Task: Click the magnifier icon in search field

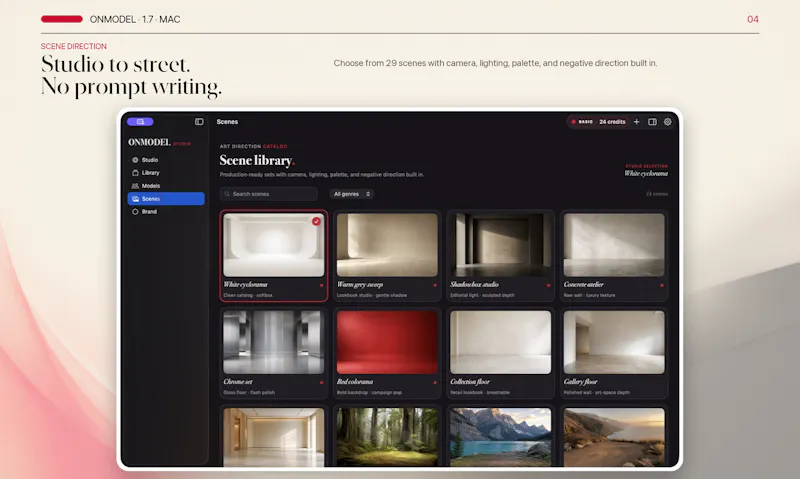Action: 227,194
